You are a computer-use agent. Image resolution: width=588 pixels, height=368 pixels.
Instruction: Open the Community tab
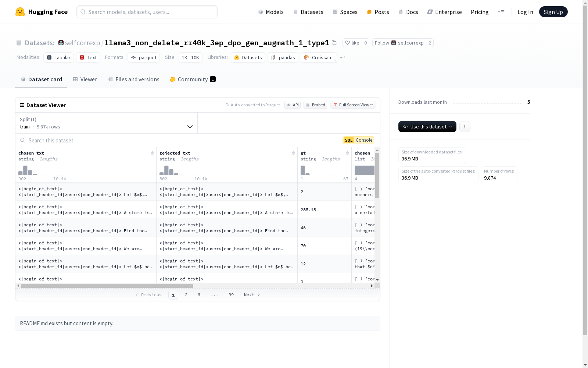193,79
